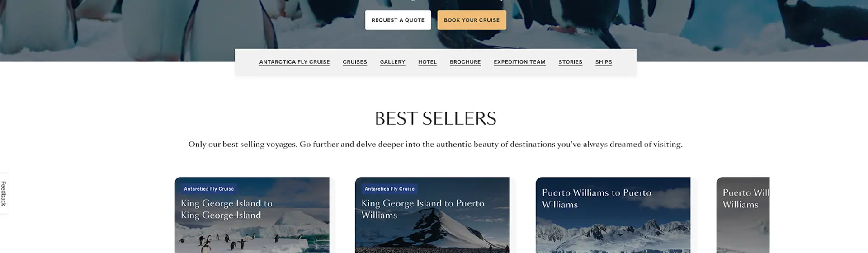The height and width of the screenshot is (253, 868).
Task: Click the King George Island to Puerto Williams title
Action: [423, 209]
